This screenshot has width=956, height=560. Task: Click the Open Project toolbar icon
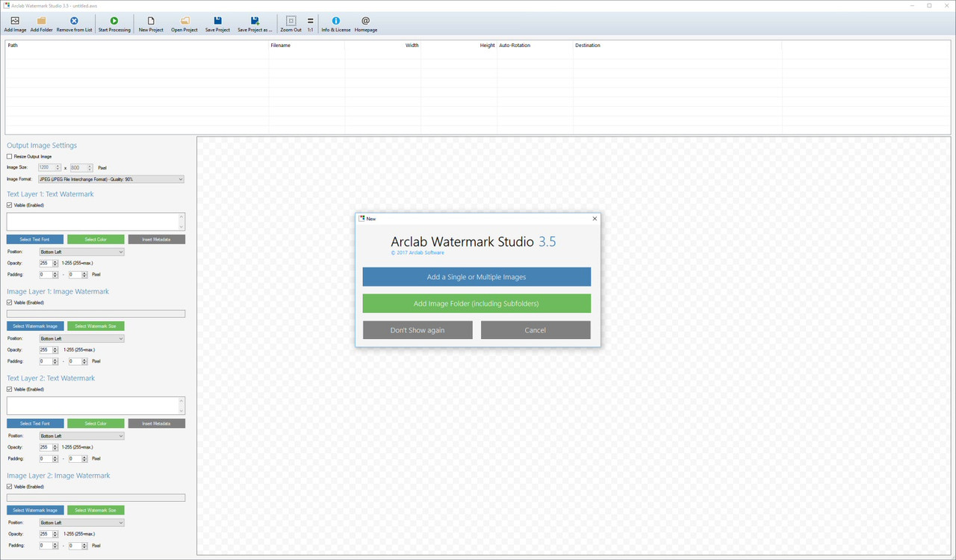tap(184, 24)
